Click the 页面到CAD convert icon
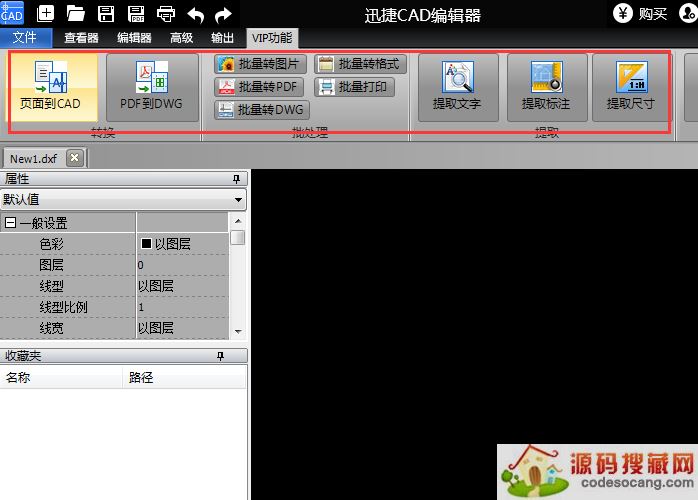The image size is (698, 500). pos(52,86)
